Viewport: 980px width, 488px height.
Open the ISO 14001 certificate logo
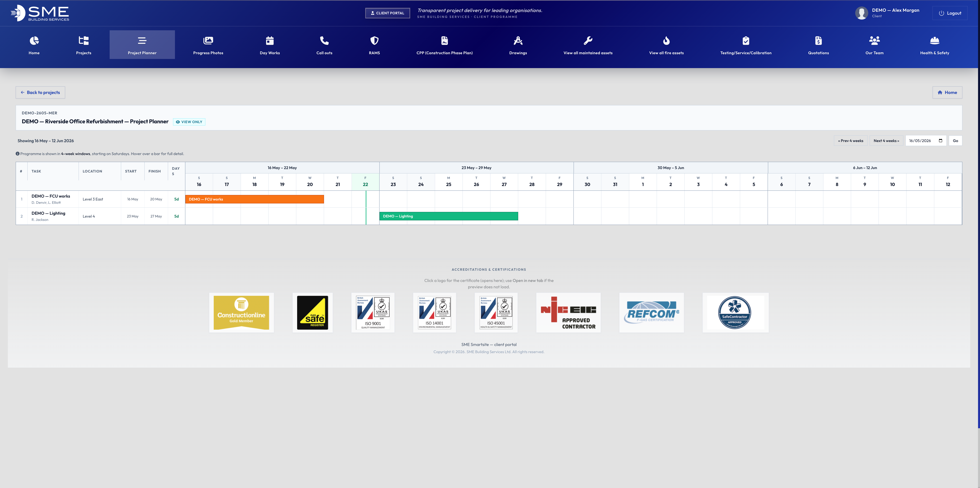(x=434, y=313)
